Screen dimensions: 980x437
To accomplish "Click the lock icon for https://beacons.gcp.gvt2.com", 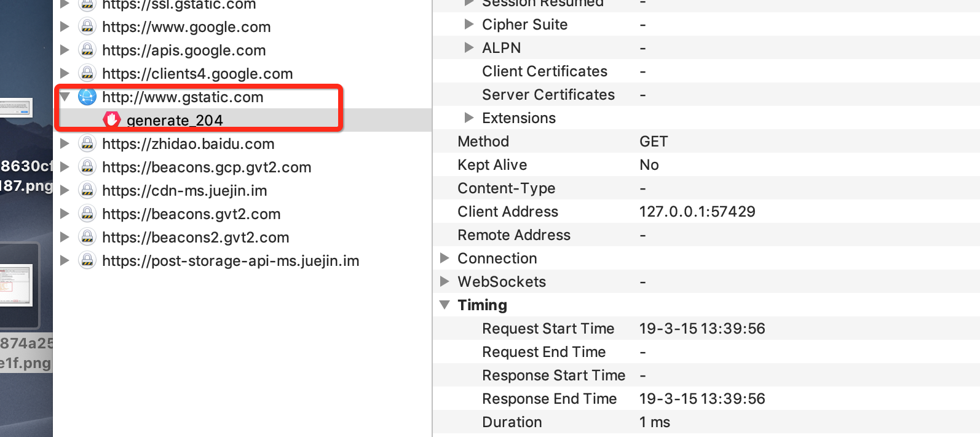I will click(87, 167).
